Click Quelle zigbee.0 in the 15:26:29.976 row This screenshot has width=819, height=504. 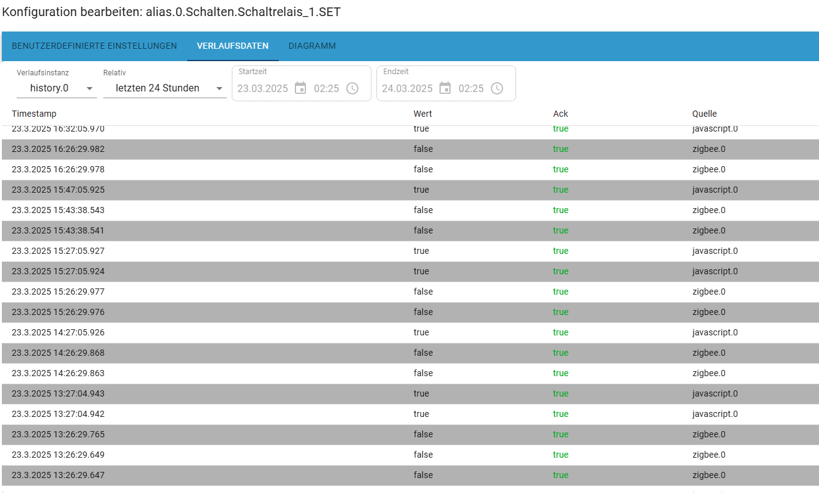coord(709,312)
